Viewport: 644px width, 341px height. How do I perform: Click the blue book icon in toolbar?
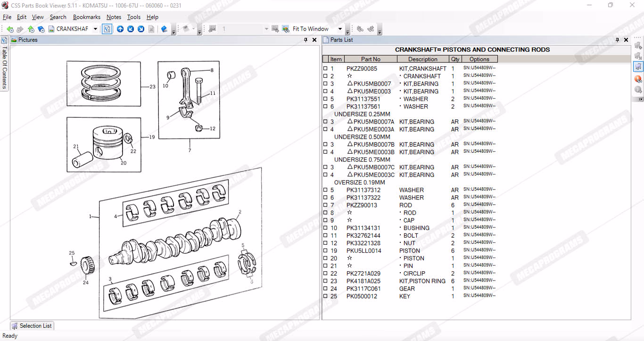click(x=164, y=29)
